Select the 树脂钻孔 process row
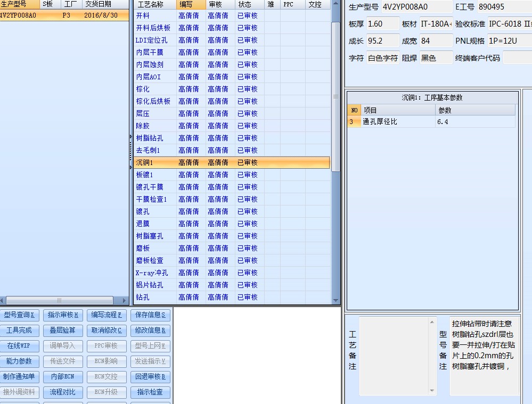Image resolution: width=532 pixels, height=404 pixels. pyautogui.click(x=232, y=138)
